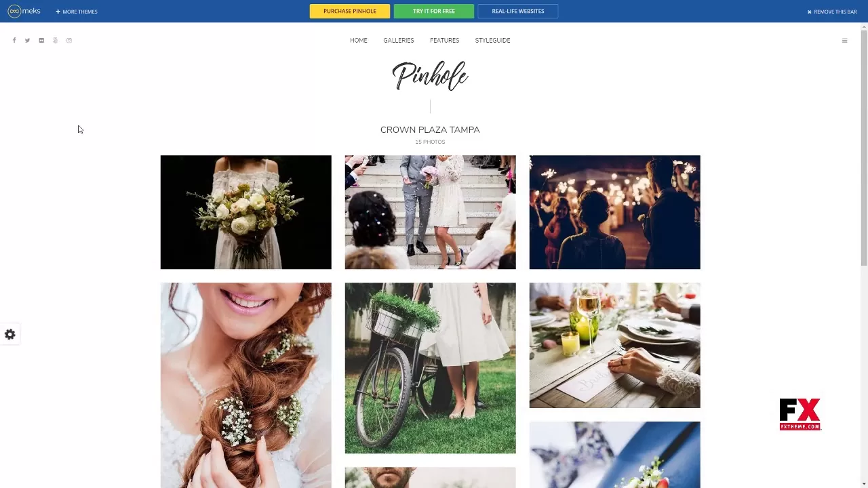Image resolution: width=868 pixels, height=488 pixels.
Task: Click the Meks logo in top bar
Action: point(24,11)
